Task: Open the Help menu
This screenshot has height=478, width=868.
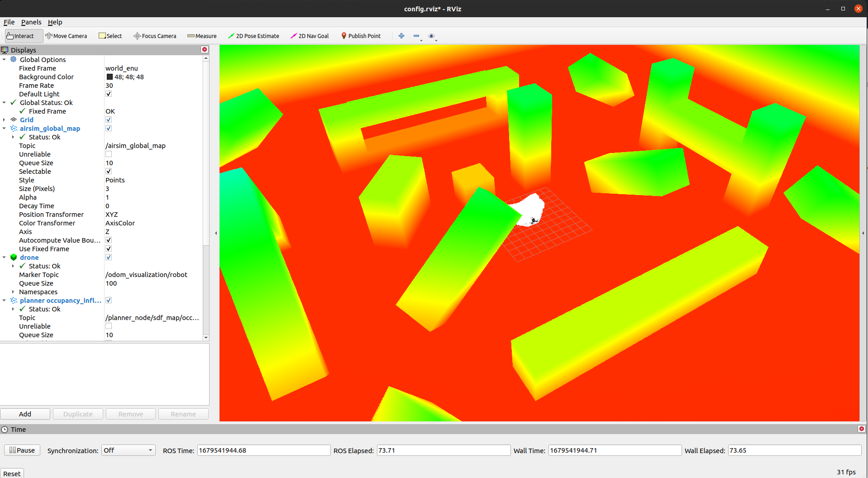Action: click(55, 22)
